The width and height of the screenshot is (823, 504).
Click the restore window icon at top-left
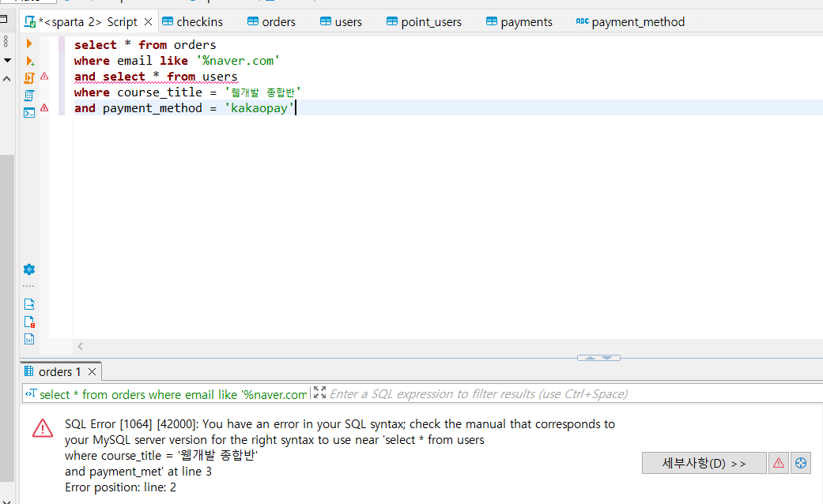(x=4, y=19)
